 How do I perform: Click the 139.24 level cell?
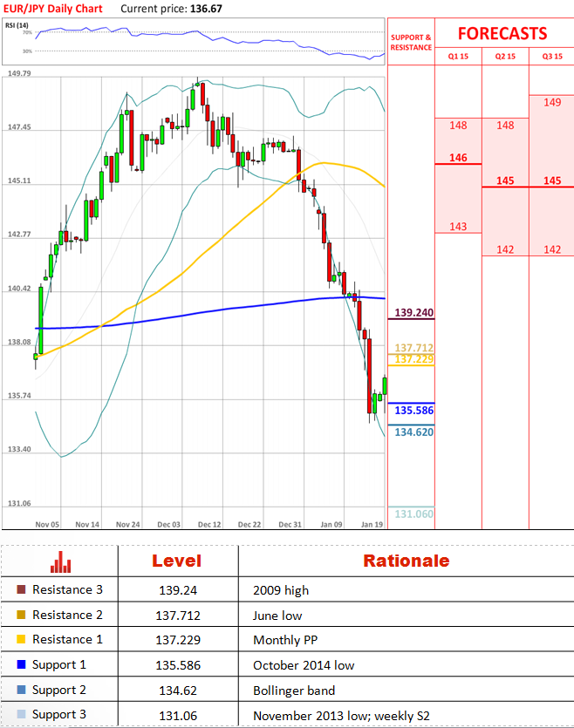coord(178,590)
